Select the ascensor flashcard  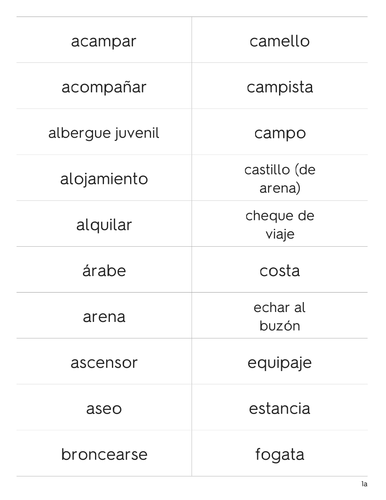pos(104,361)
